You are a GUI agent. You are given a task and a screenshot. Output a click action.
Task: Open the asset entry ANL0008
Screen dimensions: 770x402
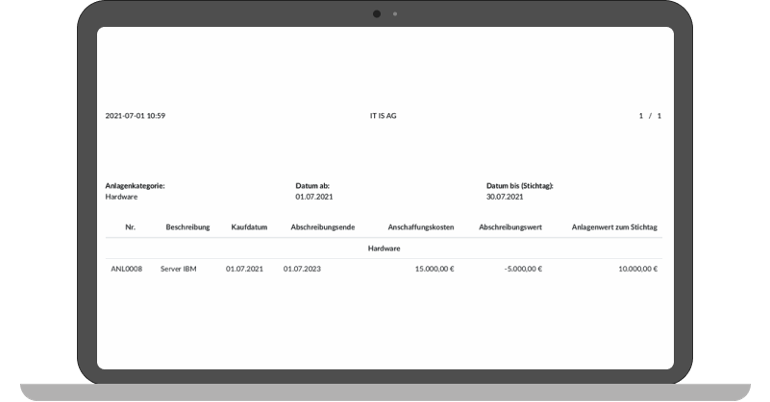[126, 269]
